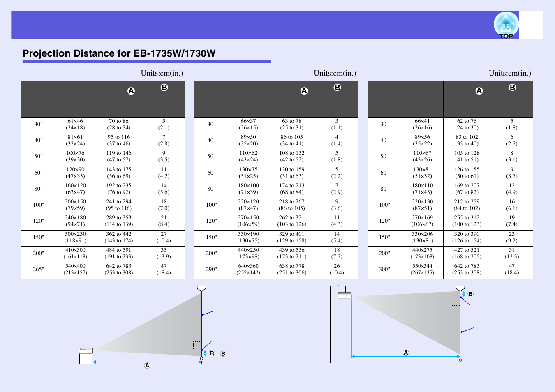Click the 143 to 175 distance cell
The height and width of the screenshot is (392, 555).
coord(119,173)
